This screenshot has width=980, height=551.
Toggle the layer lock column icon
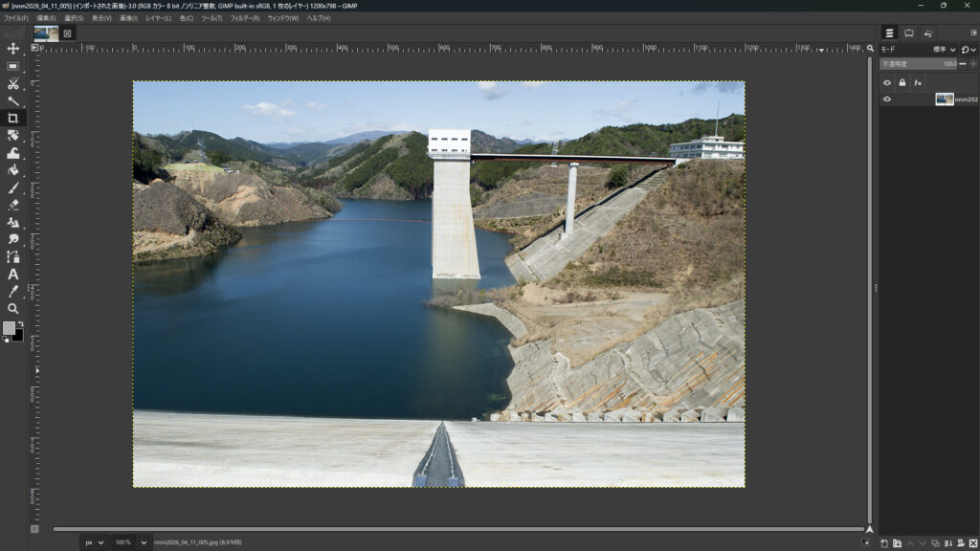coord(902,82)
